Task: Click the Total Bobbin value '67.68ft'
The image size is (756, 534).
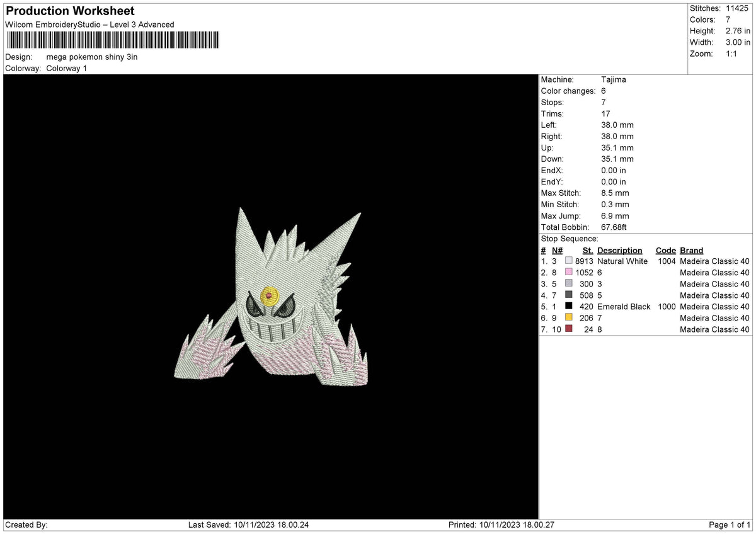Action: (x=614, y=227)
